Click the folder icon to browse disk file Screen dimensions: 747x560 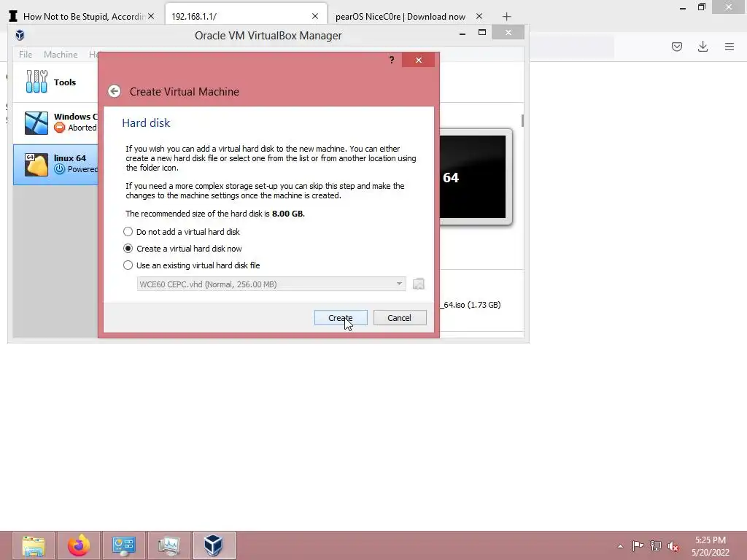click(418, 284)
